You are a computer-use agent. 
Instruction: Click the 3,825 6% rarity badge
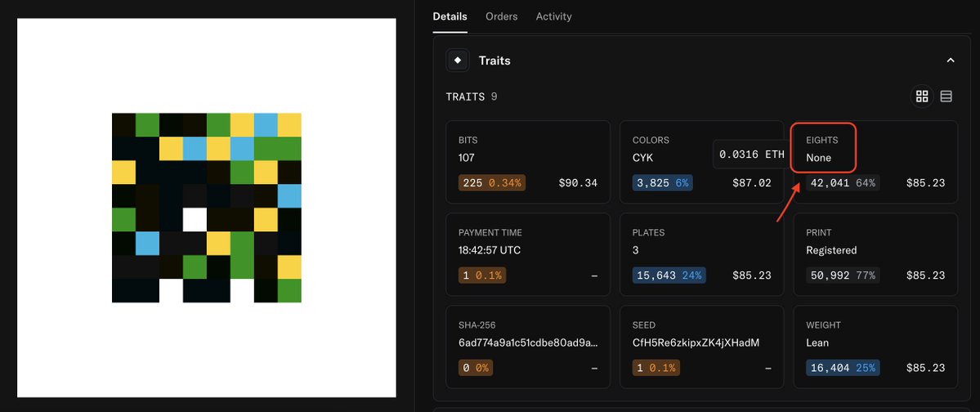(663, 183)
